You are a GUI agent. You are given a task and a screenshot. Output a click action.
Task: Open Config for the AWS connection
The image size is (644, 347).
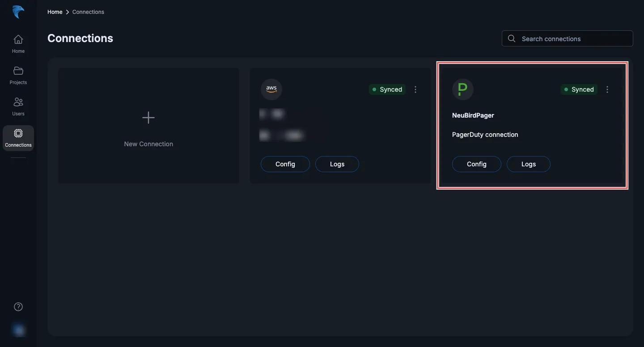285,164
